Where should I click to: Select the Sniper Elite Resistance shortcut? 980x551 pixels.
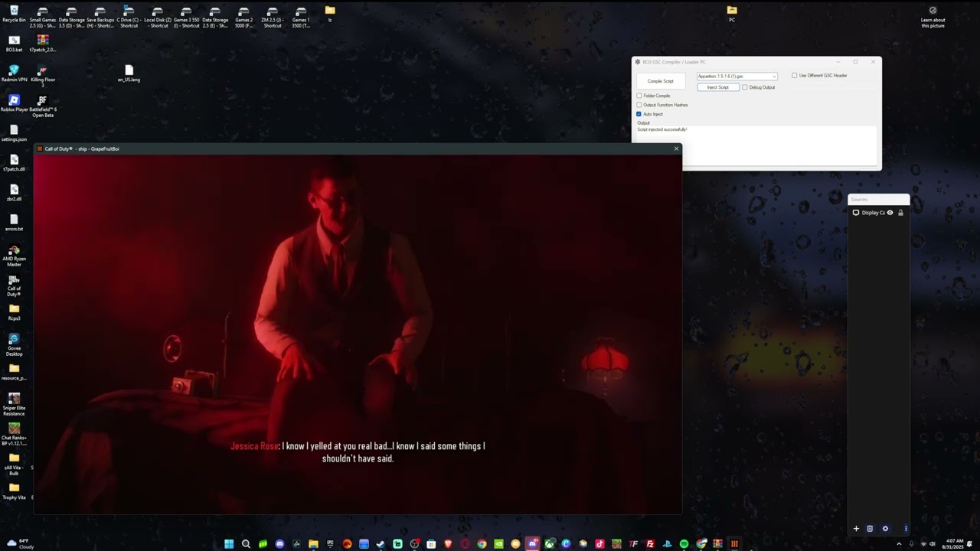[x=14, y=405]
